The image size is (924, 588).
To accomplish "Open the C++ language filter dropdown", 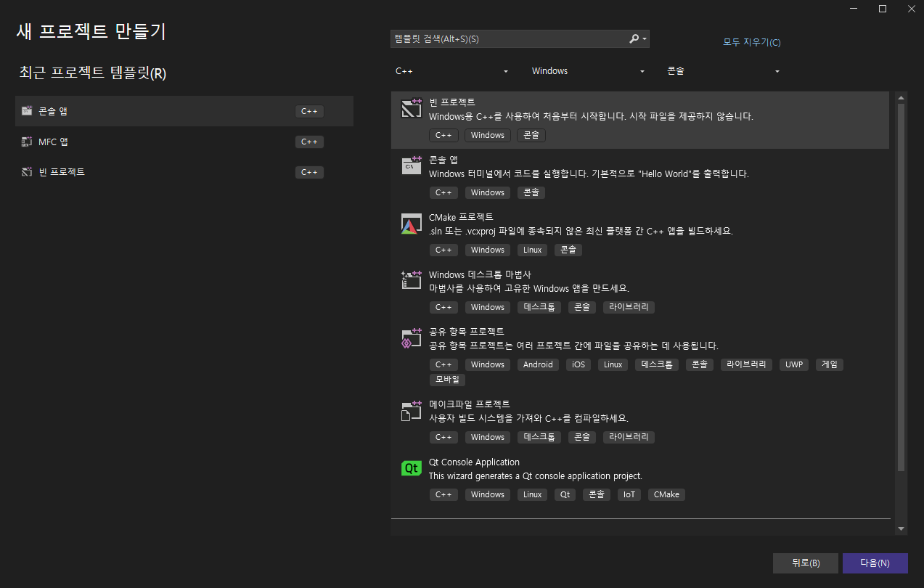I will click(451, 71).
